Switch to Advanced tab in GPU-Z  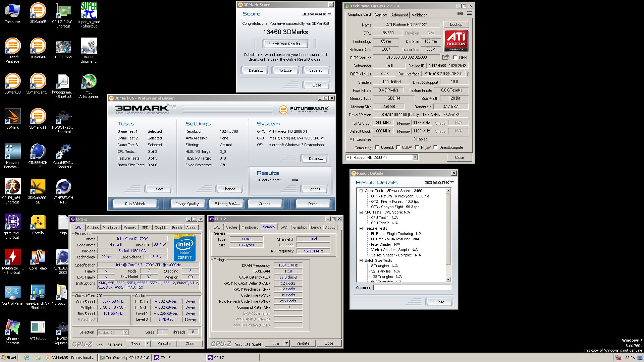coord(399,15)
